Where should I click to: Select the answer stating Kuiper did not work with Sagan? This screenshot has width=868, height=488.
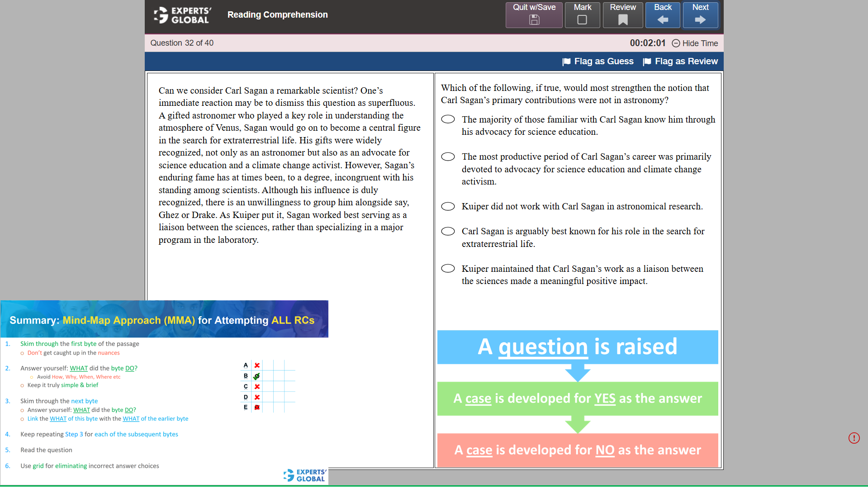pos(448,206)
